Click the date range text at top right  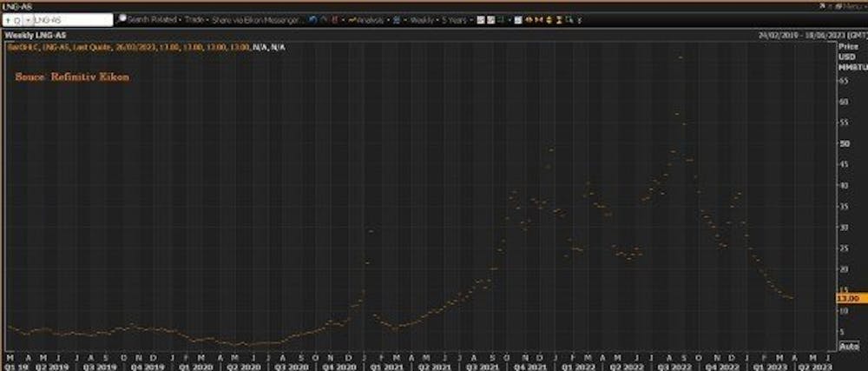click(x=813, y=35)
